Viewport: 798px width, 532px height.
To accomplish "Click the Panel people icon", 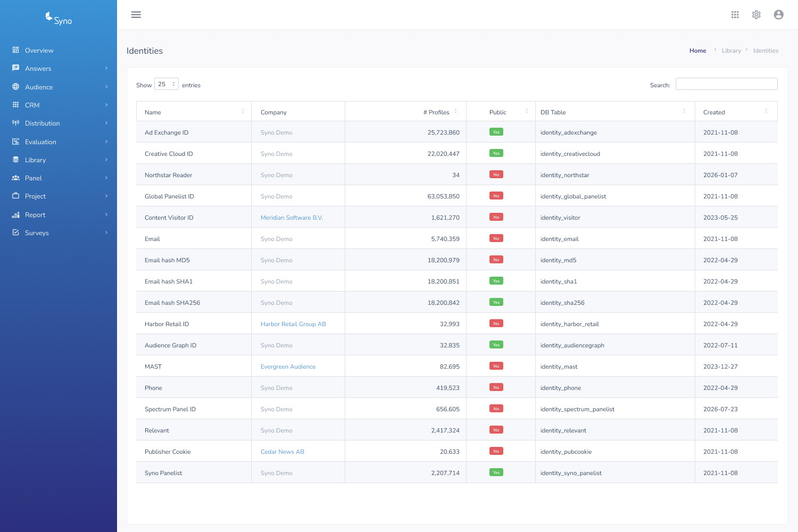I will 16,178.
